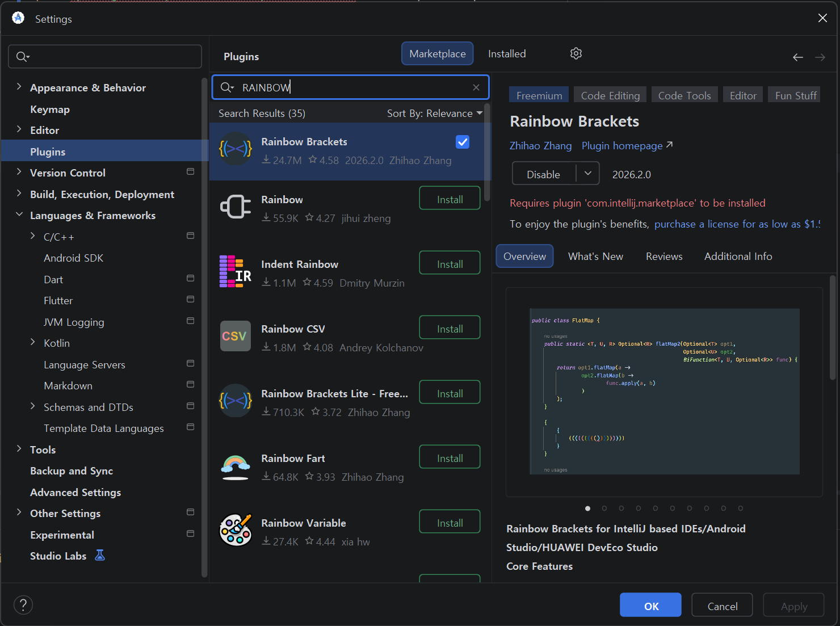The width and height of the screenshot is (840, 626).
Task: Open plugin search options magnifier
Action: pyautogui.click(x=227, y=87)
